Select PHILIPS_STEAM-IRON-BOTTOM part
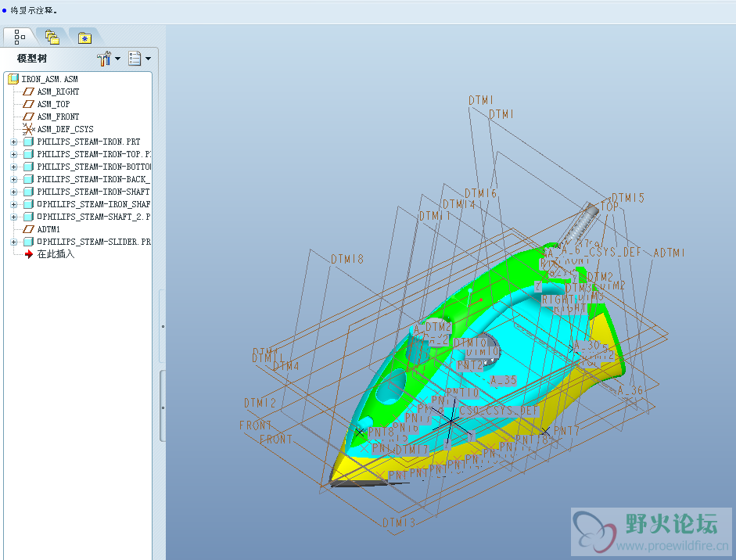 (94, 167)
